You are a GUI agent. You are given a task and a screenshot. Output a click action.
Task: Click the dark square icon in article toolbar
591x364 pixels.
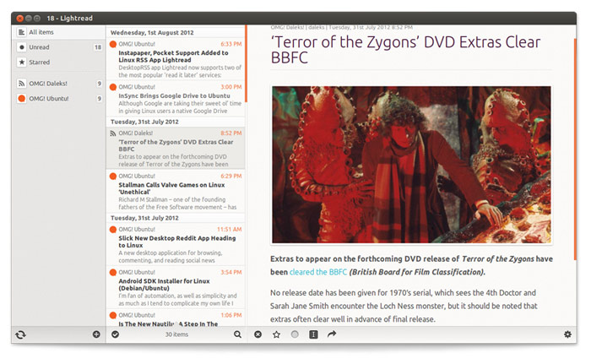pos(313,335)
